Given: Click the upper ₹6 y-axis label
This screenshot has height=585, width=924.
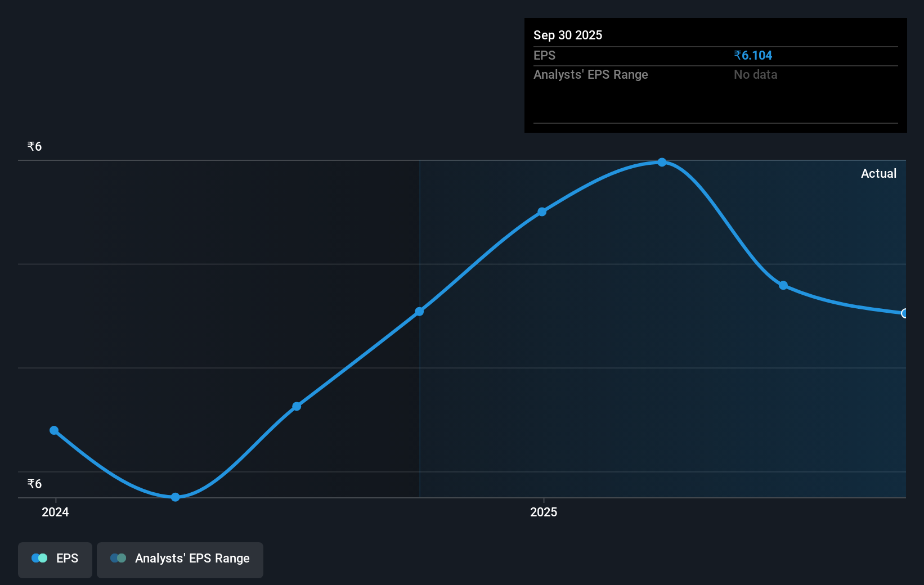Looking at the screenshot, I should 34,146.
